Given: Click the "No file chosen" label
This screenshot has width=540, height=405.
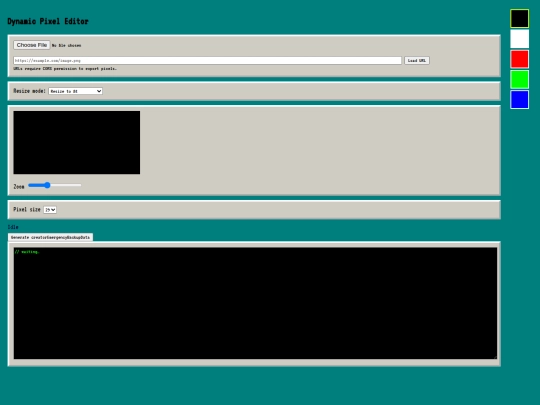Looking at the screenshot, I should [x=66, y=45].
